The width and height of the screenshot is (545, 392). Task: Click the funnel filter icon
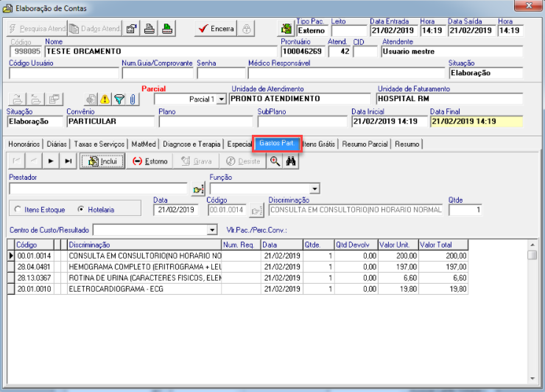pos(119,99)
